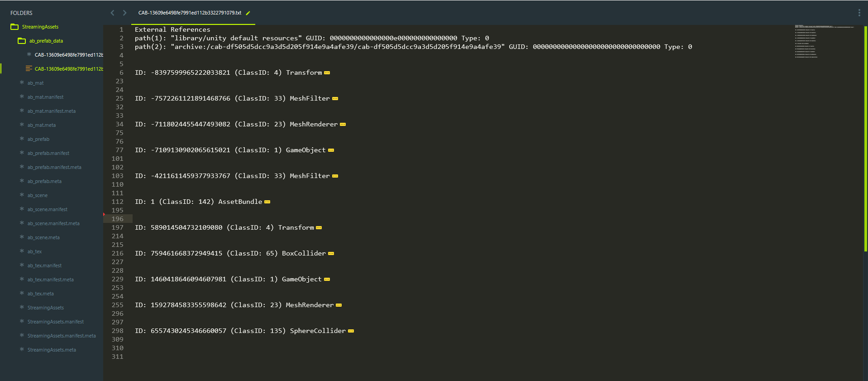This screenshot has height=381, width=868.
Task: Unfold the MeshRenderer block on line 34
Action: tap(343, 125)
